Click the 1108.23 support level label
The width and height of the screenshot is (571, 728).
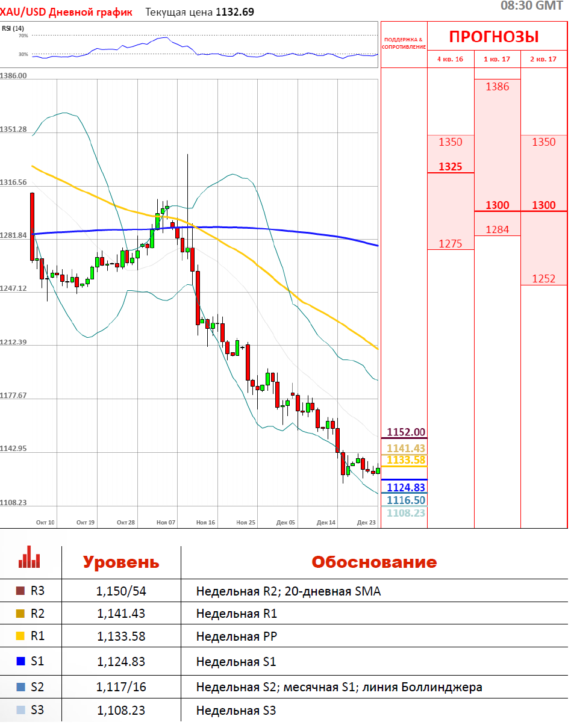tap(405, 513)
